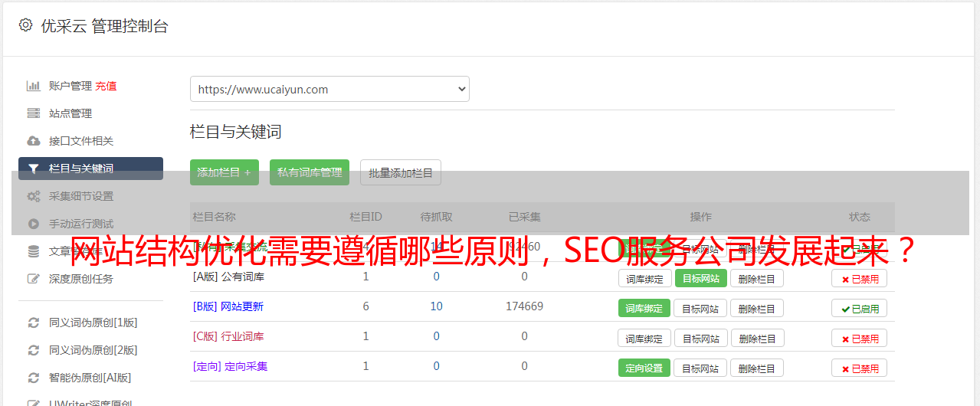Image resolution: width=980 pixels, height=406 pixels.
Task: Open 同义词伪原创[2版] menu item
Action: 93,350
